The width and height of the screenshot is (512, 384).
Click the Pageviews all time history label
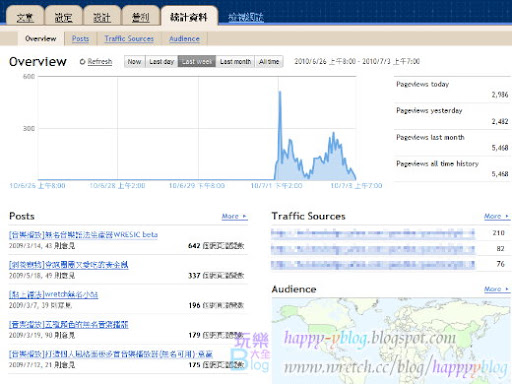437,164
